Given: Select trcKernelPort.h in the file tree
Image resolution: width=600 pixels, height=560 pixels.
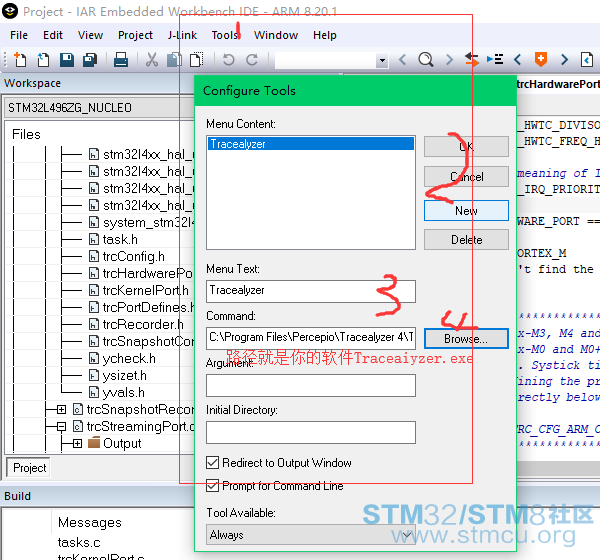Looking at the screenshot, I should pyautogui.click(x=145, y=290).
